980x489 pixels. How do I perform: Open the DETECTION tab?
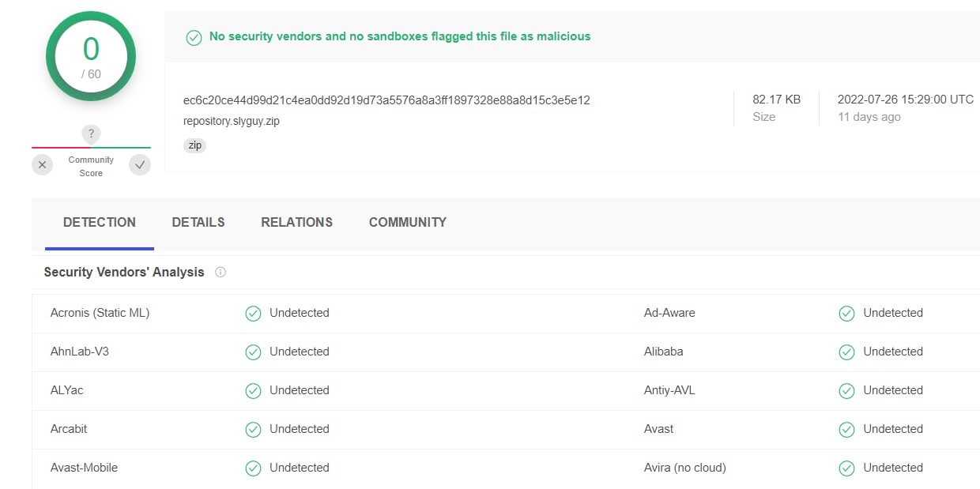[x=100, y=223]
